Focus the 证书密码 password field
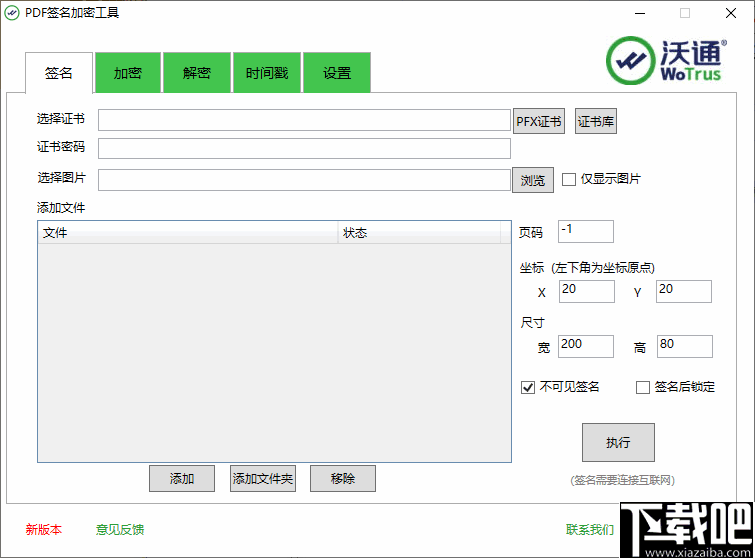755x558 pixels. pos(304,148)
